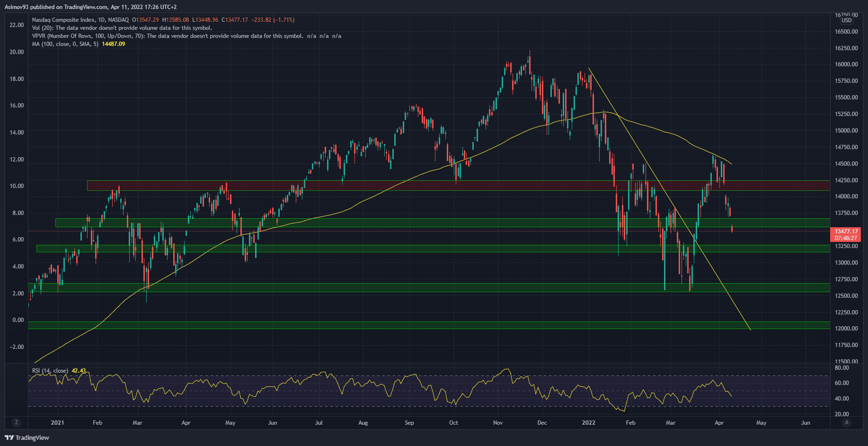Viewport: 868px width, 446px height.
Task: Click the Z timezone button at bottom-left
Action: pos(17,422)
